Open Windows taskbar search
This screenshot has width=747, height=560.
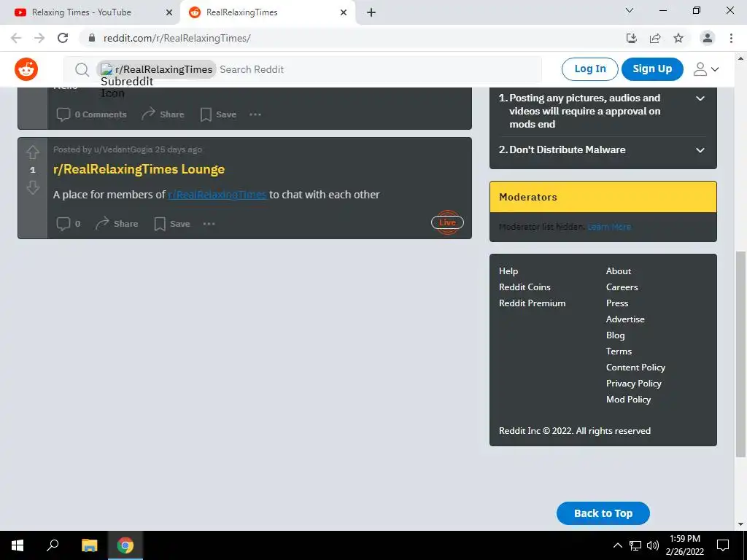[53, 545]
